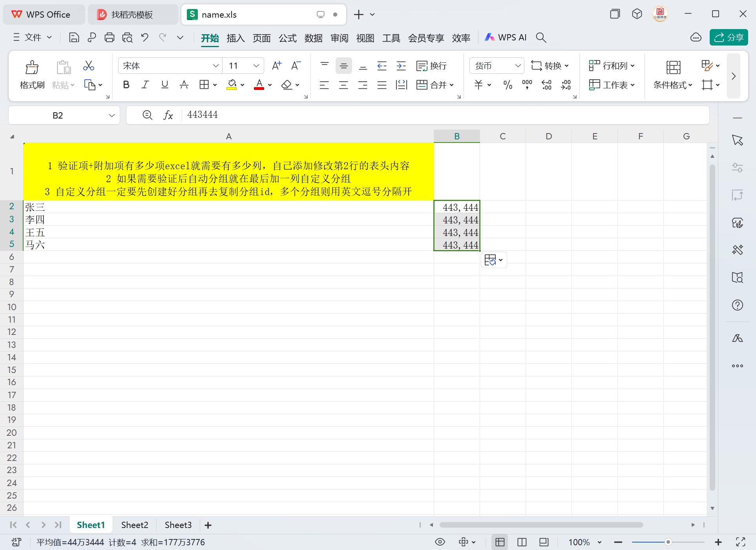
Task: Click the insert function fx icon
Action: [x=168, y=115]
